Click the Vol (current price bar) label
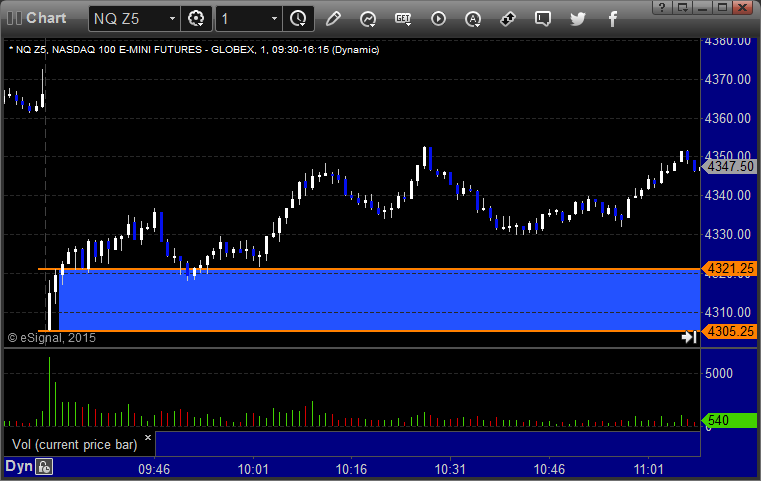The height and width of the screenshot is (481, 761). click(x=75, y=445)
